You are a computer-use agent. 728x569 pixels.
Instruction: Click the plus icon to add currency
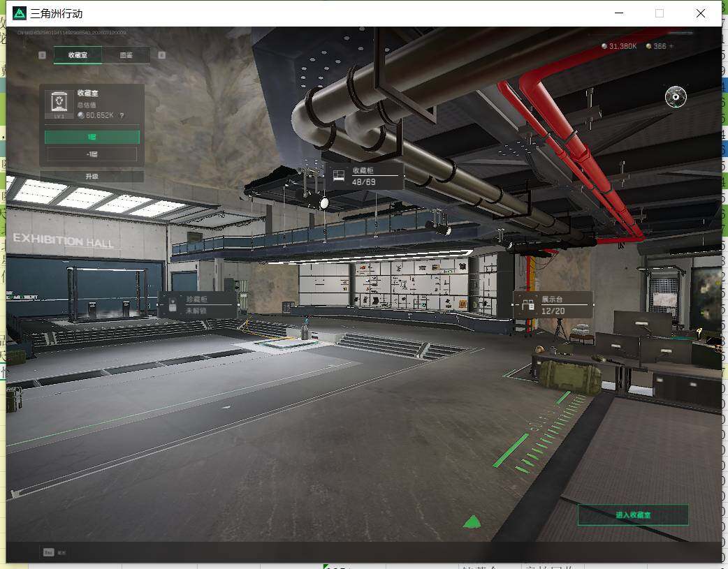pos(671,46)
